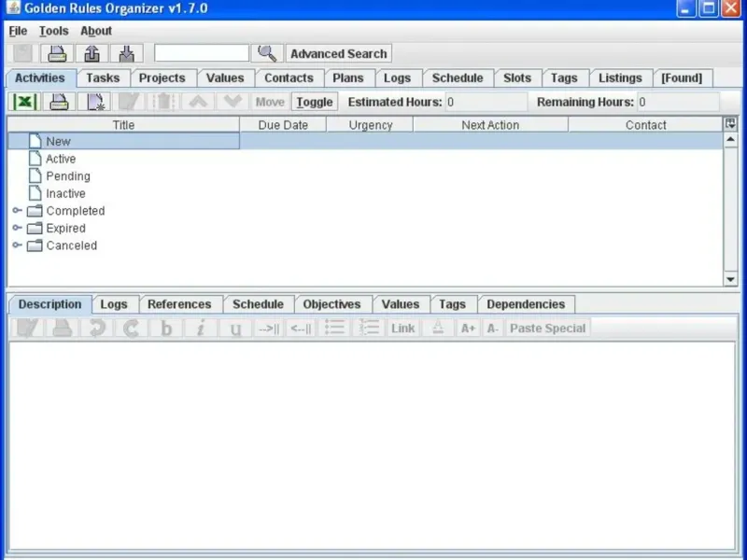Screen dimensions: 747x560
Task: Switch to the Tasks tab
Action: point(103,78)
